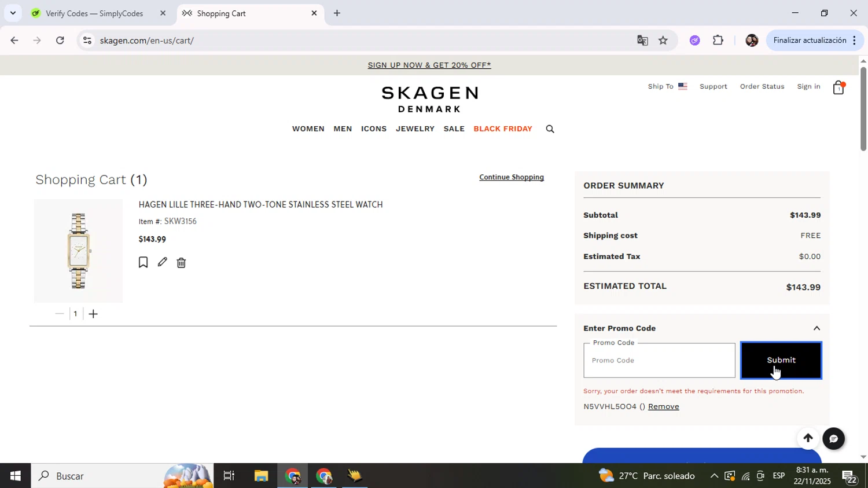Open the Order Status link
868x488 pixels.
[x=762, y=86]
